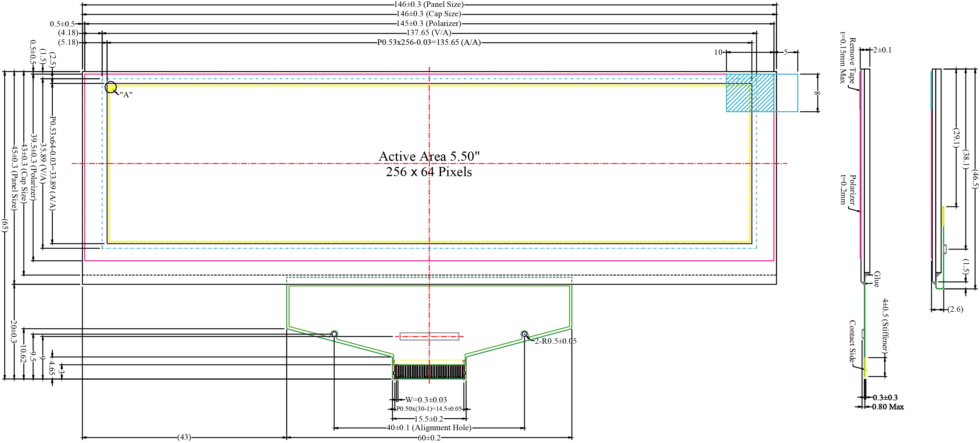This screenshot has height=443, width=980.
Task: Click the '(2.5)' vertical offset dimension
Action: click(x=53, y=60)
